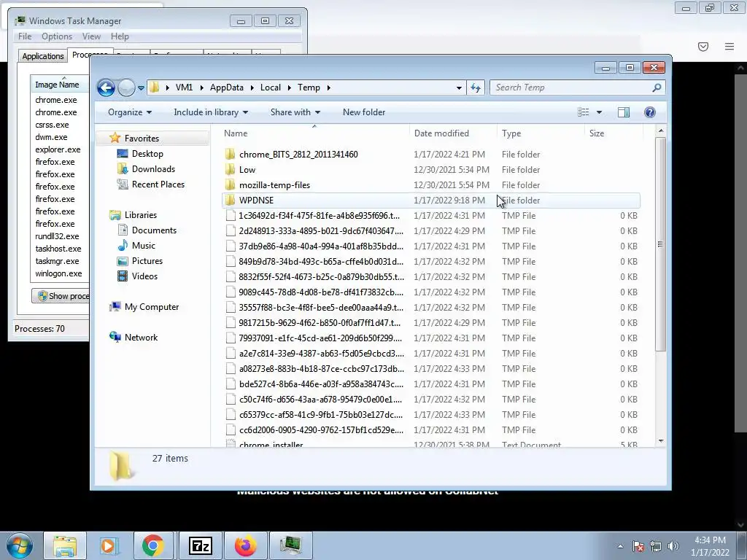Open Include in library dropdown
Image resolution: width=747 pixels, height=560 pixels.
click(x=211, y=112)
